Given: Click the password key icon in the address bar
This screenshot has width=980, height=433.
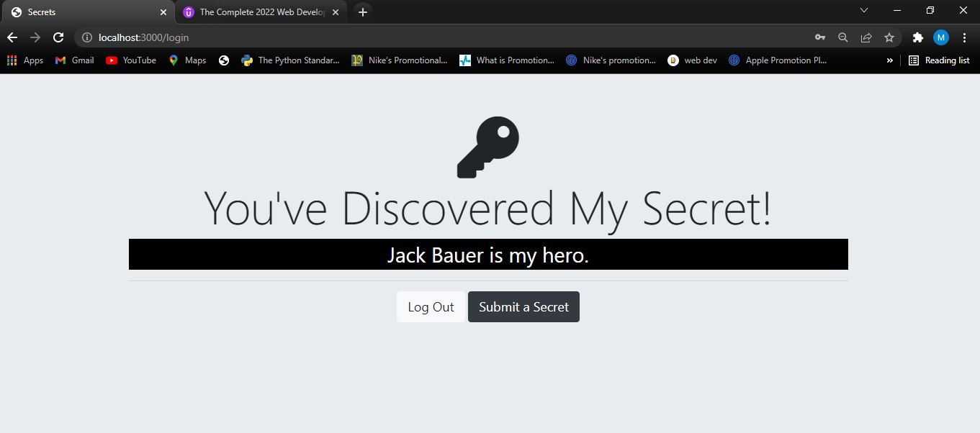Looking at the screenshot, I should coord(819,37).
